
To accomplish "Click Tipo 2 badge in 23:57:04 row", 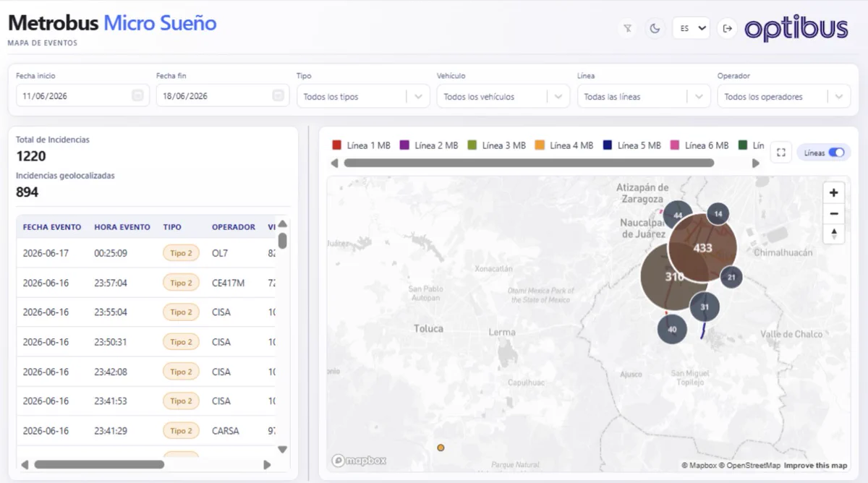I will coord(181,283).
